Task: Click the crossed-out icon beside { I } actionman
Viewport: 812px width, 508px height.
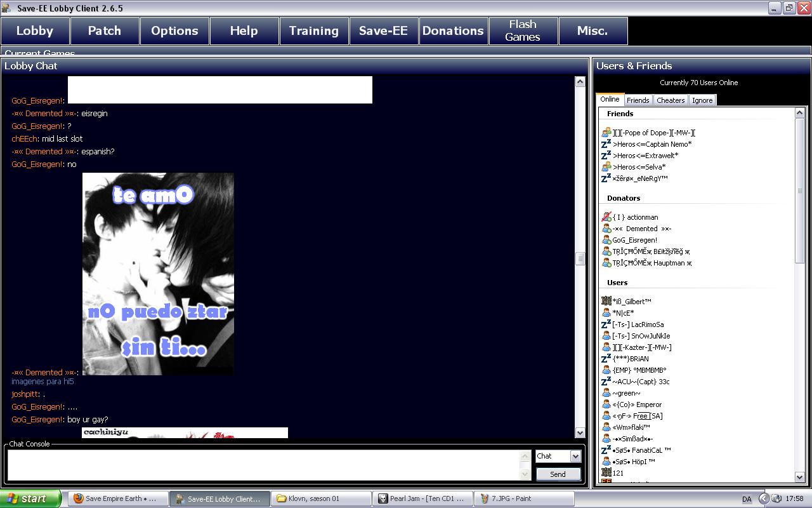Action: click(606, 217)
